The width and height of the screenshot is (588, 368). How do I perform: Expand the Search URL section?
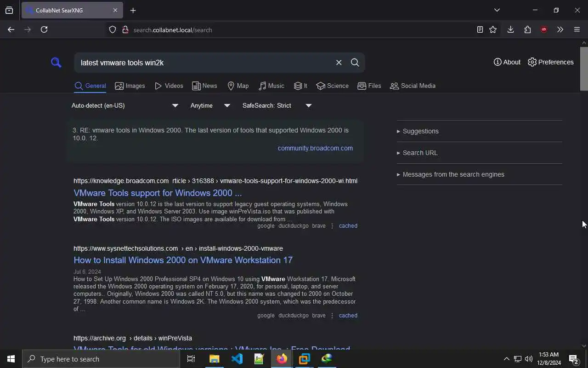click(417, 153)
